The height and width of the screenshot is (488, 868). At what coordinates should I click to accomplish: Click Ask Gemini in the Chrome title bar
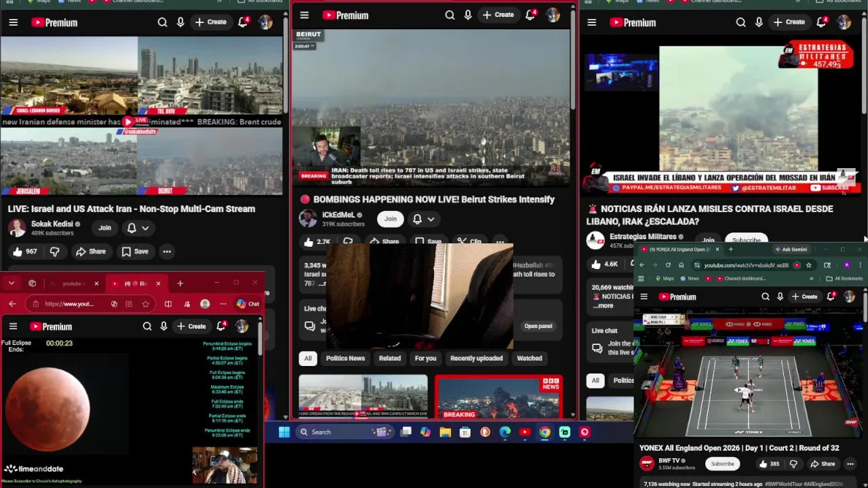[791, 249]
